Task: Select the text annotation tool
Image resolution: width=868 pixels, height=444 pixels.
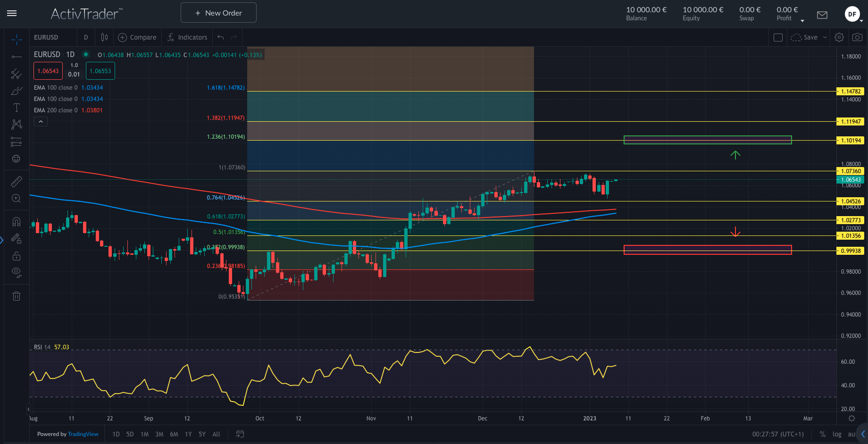Action: [x=17, y=107]
